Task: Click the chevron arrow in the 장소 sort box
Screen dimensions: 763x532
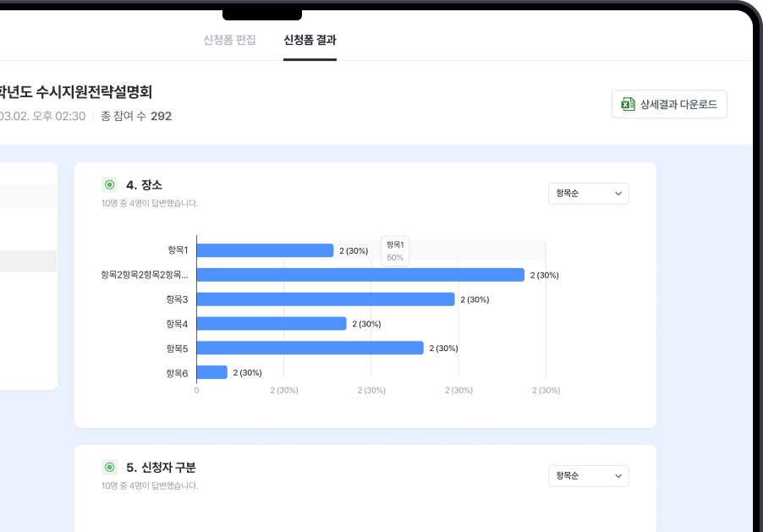Action: pyautogui.click(x=618, y=195)
